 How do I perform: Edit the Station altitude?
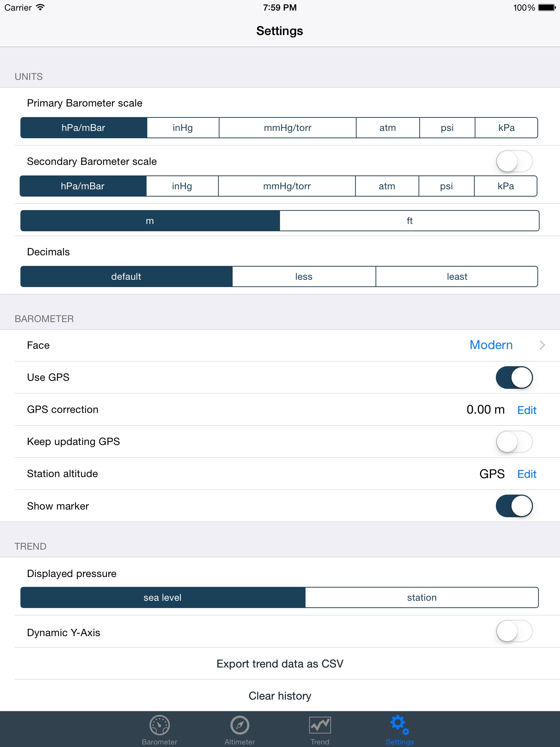pos(527,474)
